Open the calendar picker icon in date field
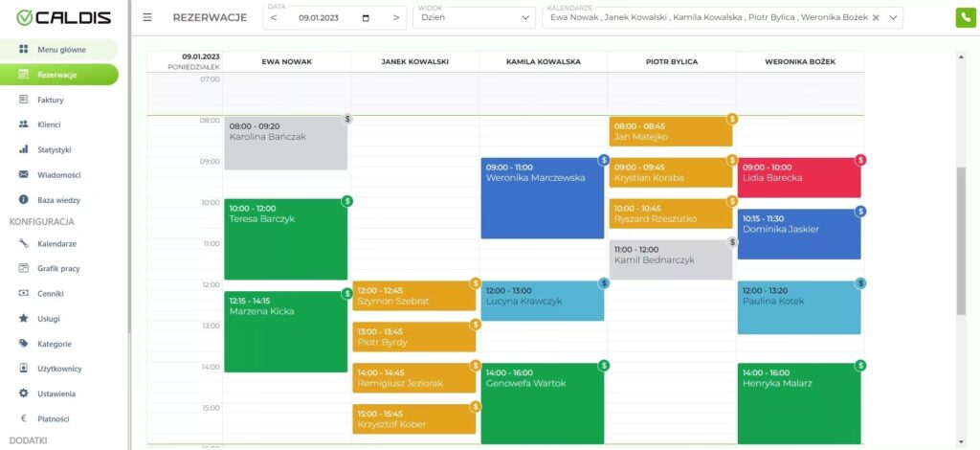This screenshot has width=980, height=450. (x=366, y=18)
